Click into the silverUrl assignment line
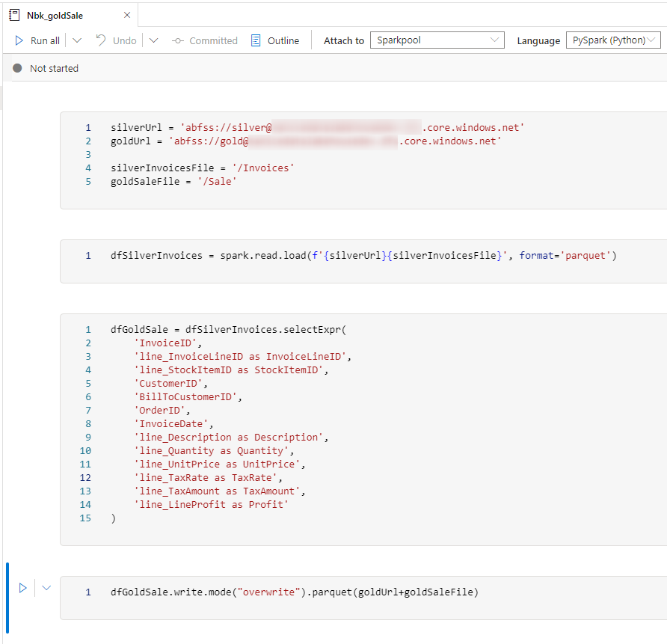 [x=317, y=128]
